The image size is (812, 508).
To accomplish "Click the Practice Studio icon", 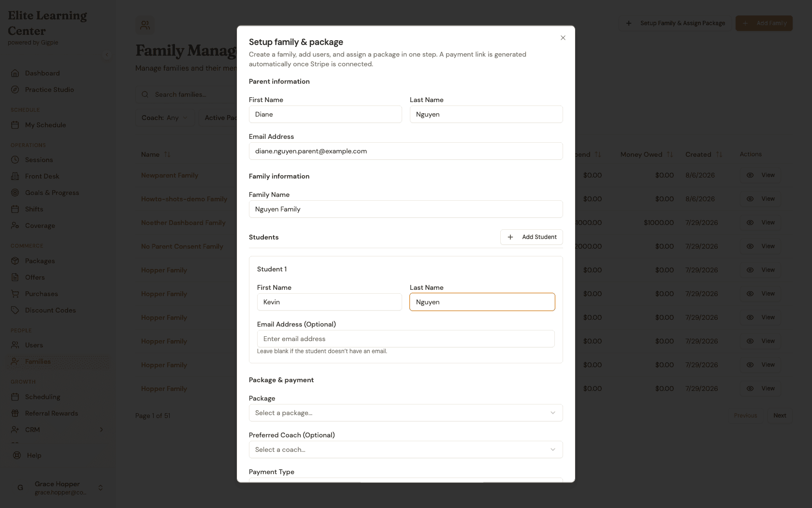I will click(x=15, y=90).
